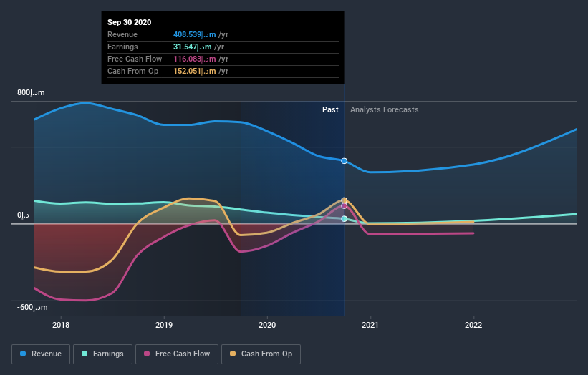The width and height of the screenshot is (588, 375).
Task: Click the Past label on the chart
Action: [330, 109]
